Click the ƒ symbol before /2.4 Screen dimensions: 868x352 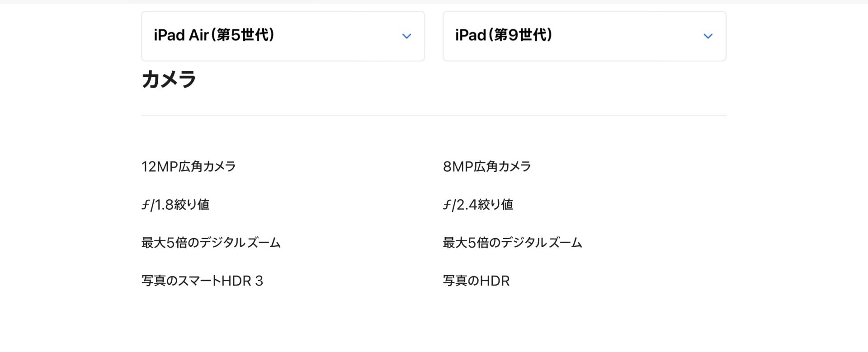tap(447, 205)
